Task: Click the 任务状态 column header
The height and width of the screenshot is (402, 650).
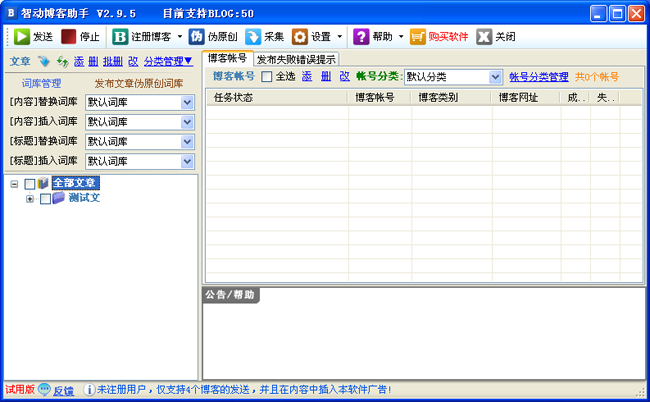Action: 277,98
